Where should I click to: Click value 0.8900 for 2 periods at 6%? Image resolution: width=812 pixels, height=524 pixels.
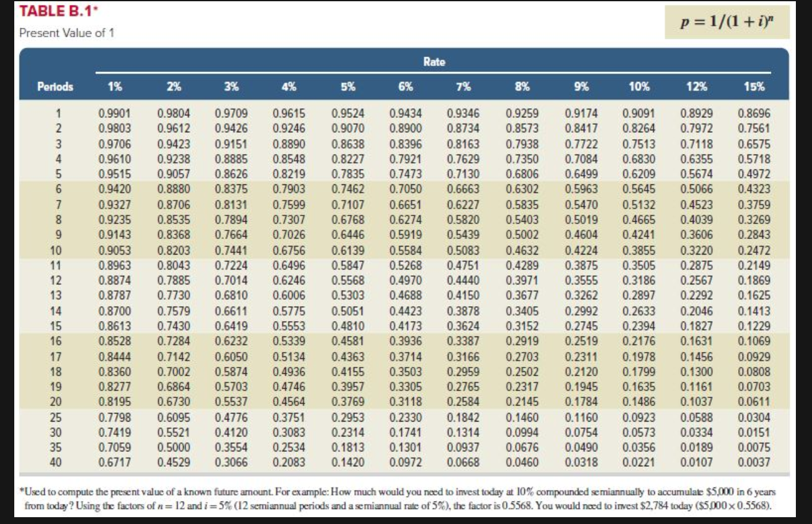pos(405,129)
